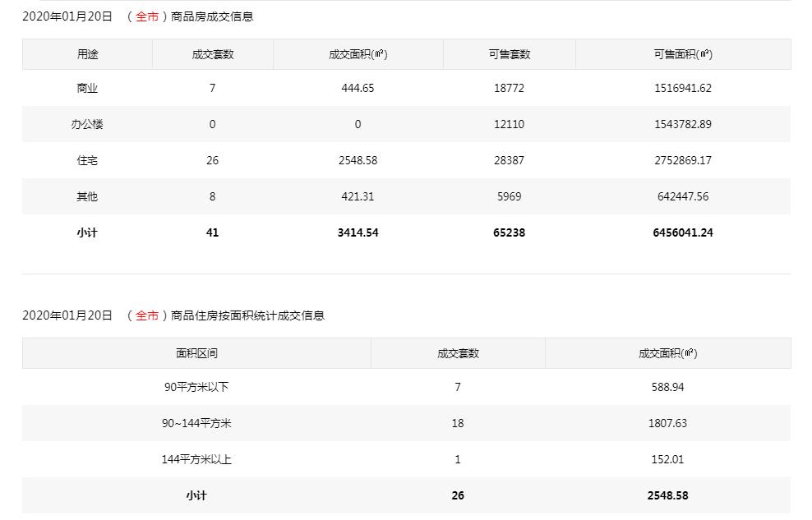Select value 1807.63

667,423
